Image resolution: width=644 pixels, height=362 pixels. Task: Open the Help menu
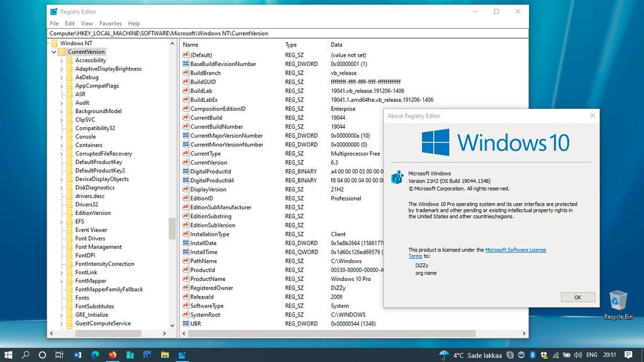(134, 23)
